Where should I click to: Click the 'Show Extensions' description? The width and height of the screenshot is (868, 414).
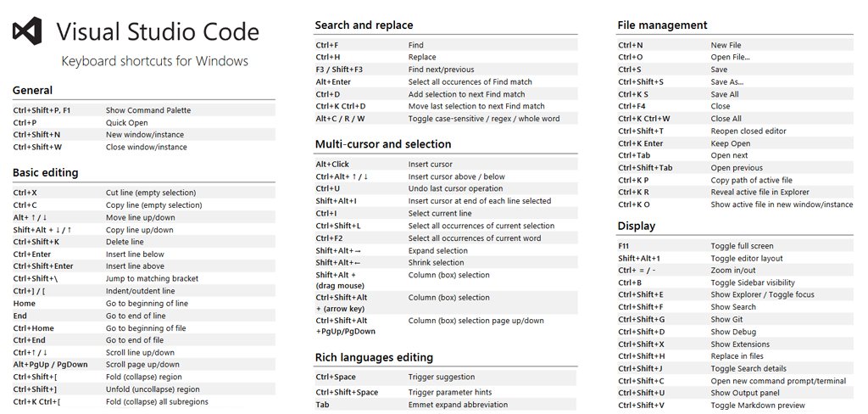pos(739,344)
